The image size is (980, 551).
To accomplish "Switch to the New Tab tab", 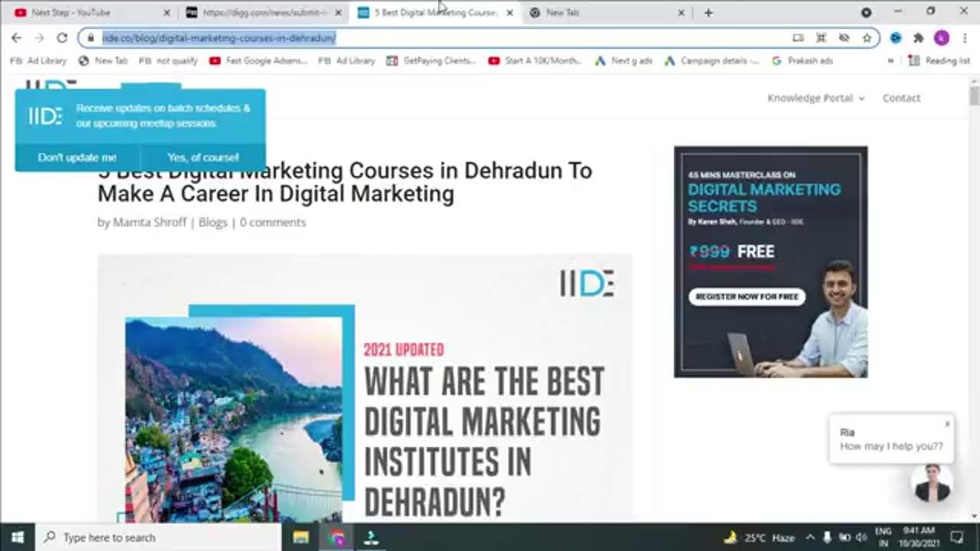I will pyautogui.click(x=606, y=12).
